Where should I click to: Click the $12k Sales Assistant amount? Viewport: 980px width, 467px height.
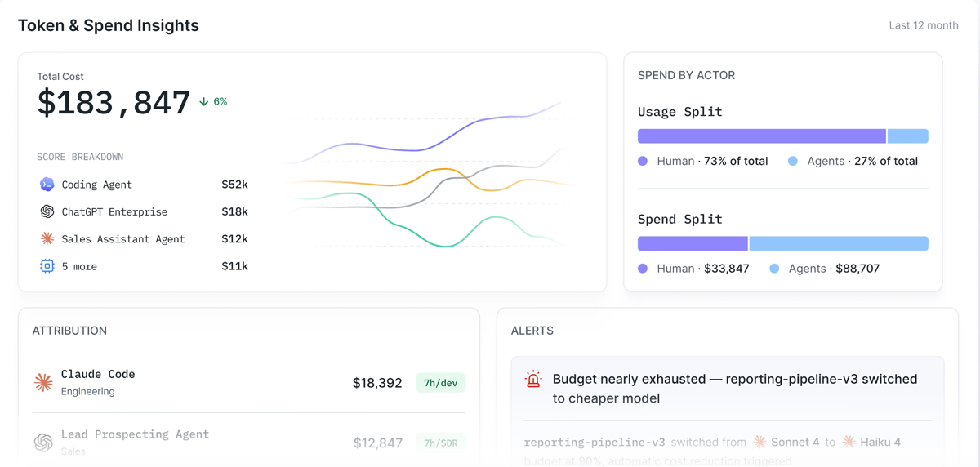point(234,238)
